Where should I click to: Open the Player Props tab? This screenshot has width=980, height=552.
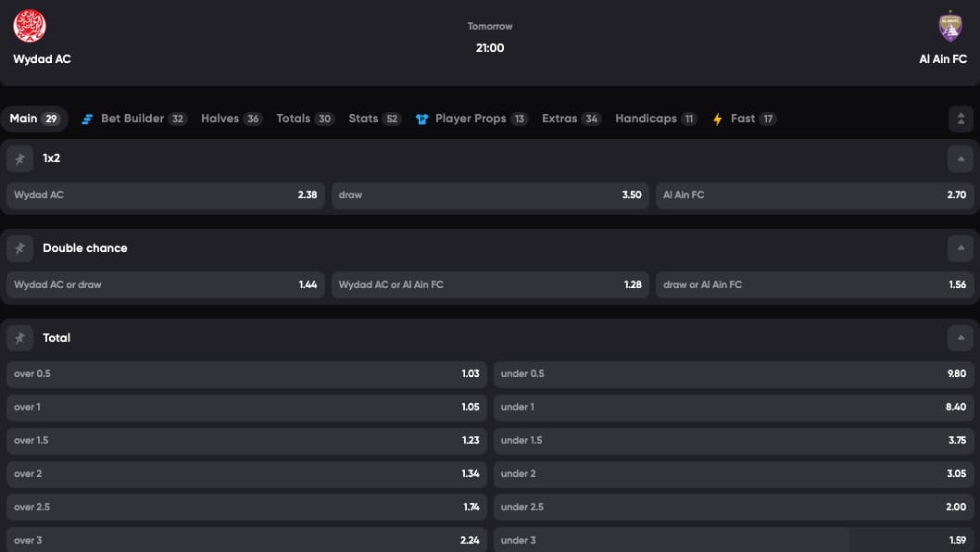(x=471, y=119)
